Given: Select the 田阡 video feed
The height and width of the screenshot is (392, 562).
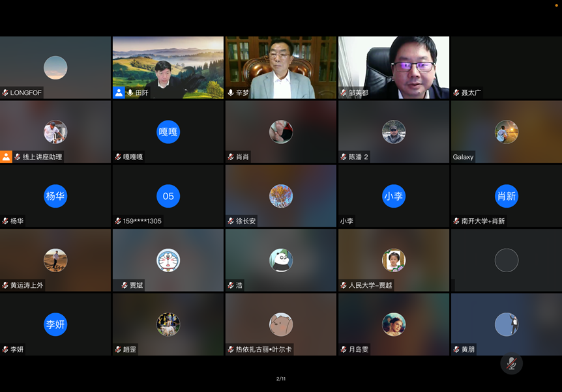Looking at the screenshot, I should click(168, 67).
